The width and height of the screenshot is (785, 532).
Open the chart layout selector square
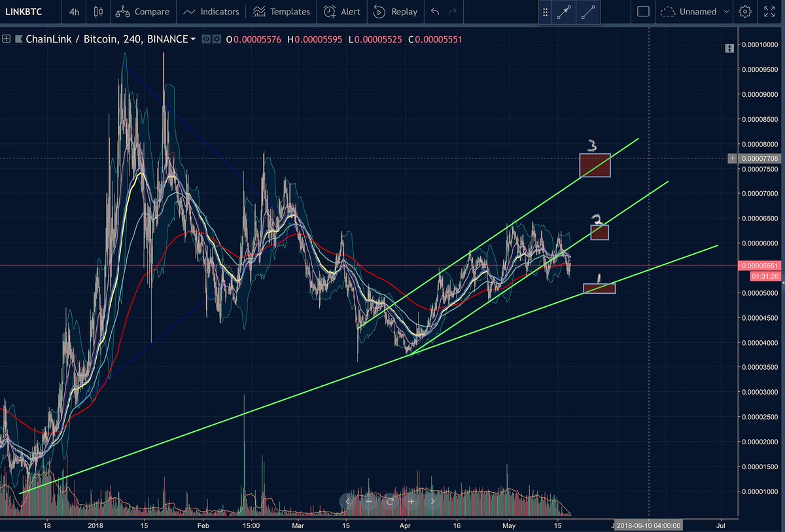643,12
